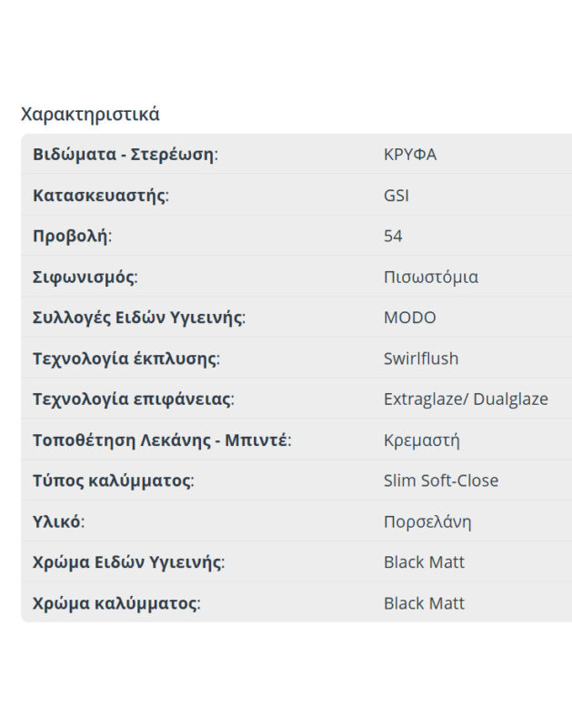Click the Βιδώματα - Στερέωση label

tap(125, 155)
